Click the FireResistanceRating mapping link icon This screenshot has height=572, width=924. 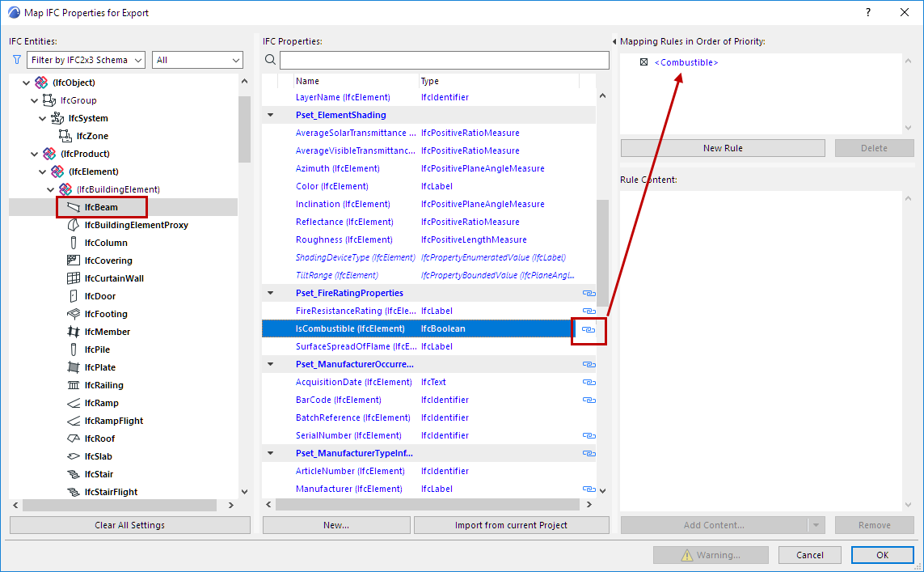click(x=589, y=311)
